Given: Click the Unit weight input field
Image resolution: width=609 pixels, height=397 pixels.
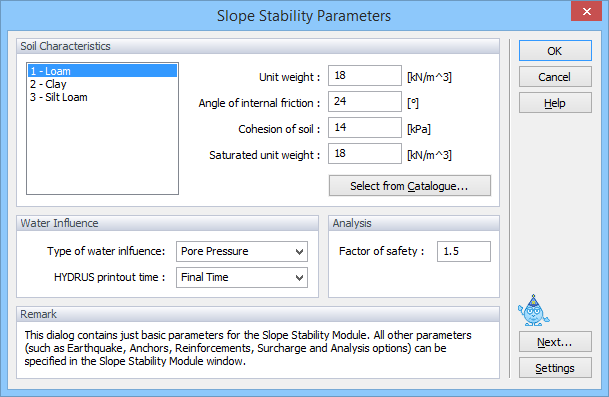Looking at the screenshot, I should tap(365, 75).
